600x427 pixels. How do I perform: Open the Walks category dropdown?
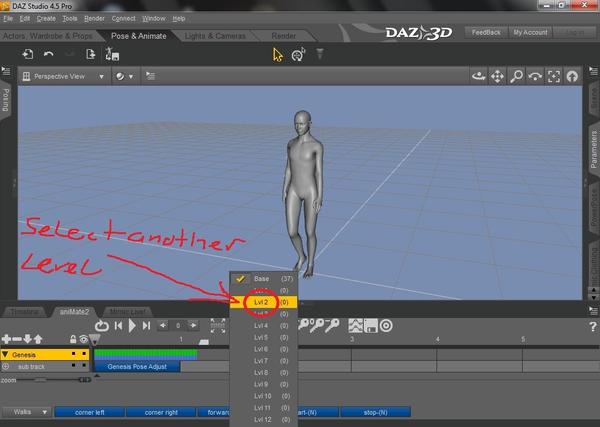coord(26,412)
